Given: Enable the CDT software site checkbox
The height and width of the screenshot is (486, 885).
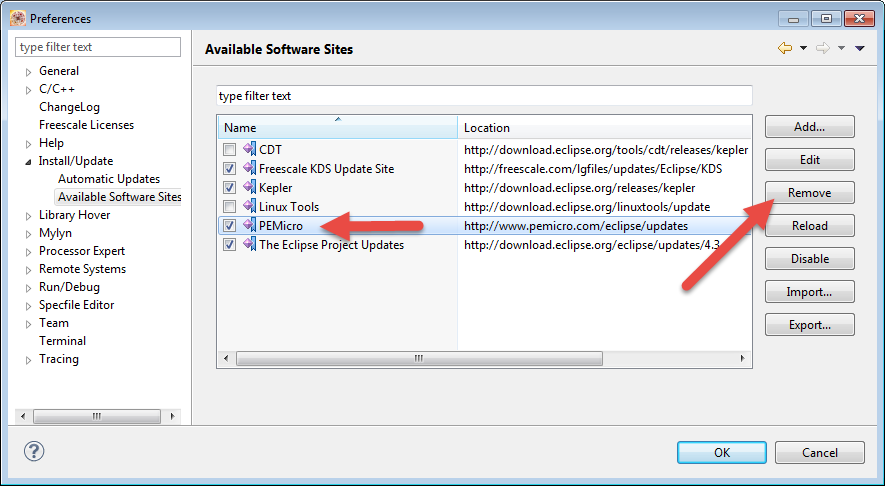Looking at the screenshot, I should click(x=230, y=150).
